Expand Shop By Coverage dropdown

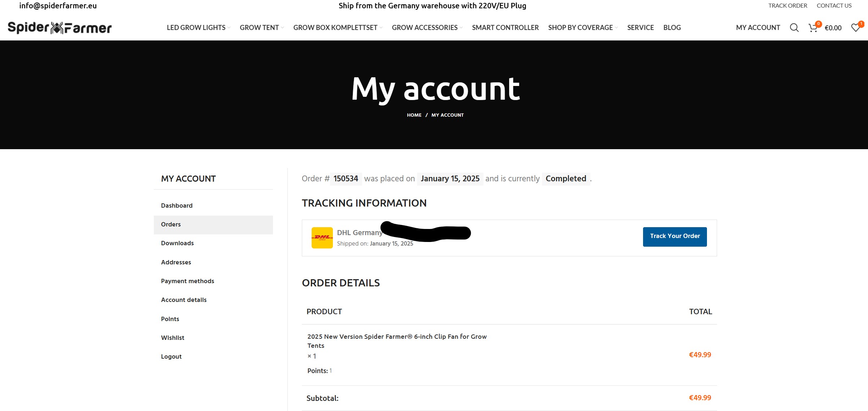(x=582, y=28)
